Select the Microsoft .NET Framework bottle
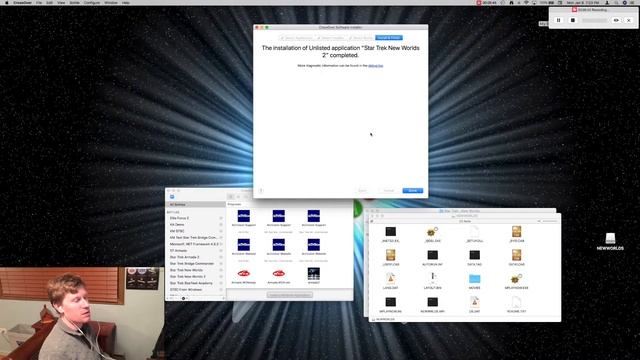The width and height of the screenshot is (640, 360). click(196, 244)
